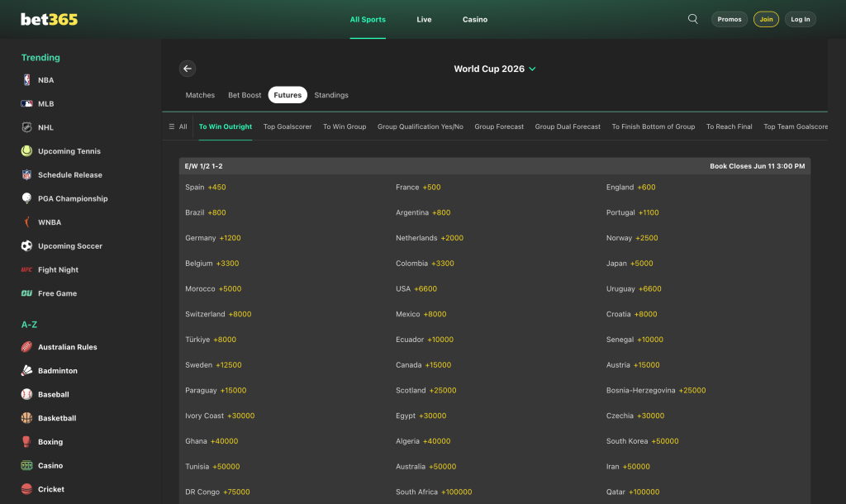Viewport: 846px width, 504px height.
Task: Open the To Reach Final tab
Action: (x=729, y=126)
